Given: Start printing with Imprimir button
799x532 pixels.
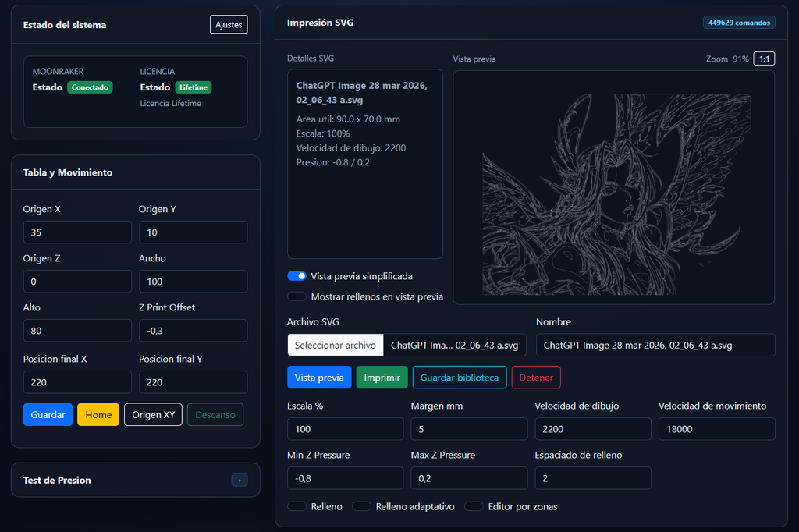Looking at the screenshot, I should (x=382, y=378).
